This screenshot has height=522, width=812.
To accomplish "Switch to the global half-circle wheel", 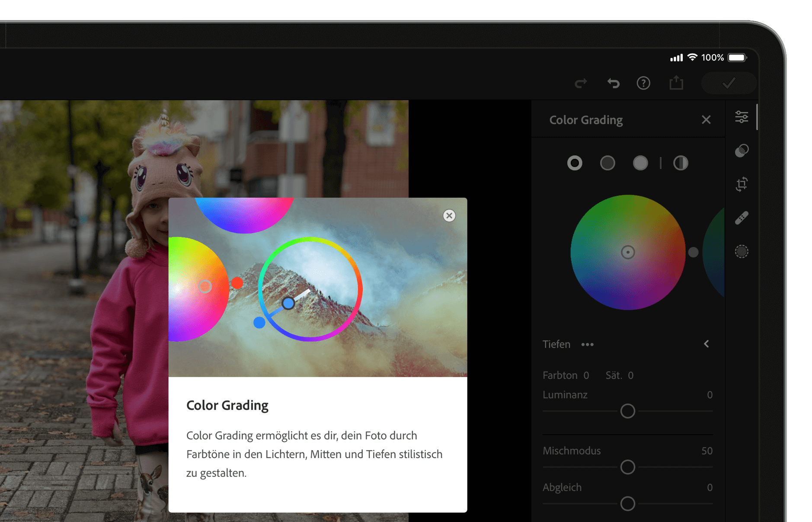I will (681, 163).
